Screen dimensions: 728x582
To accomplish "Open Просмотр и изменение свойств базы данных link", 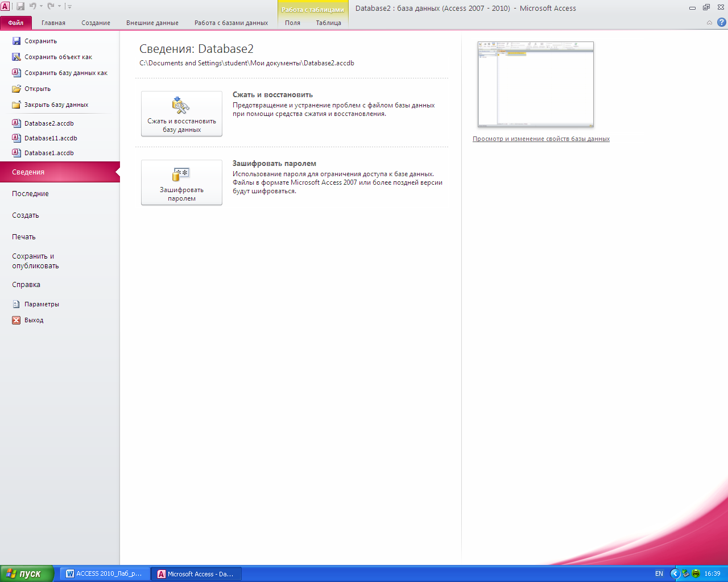I will [541, 139].
